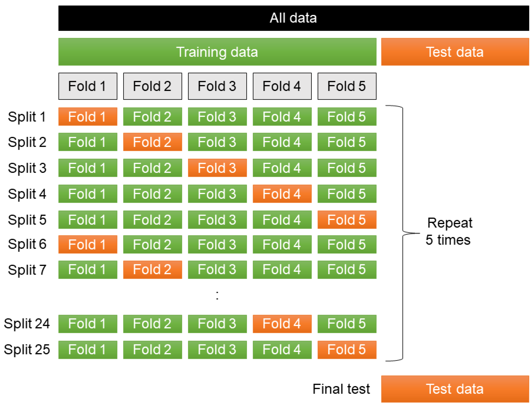532x406 pixels.
Task: Select orange Fold 2 in Split 2 row
Action: click(152, 142)
